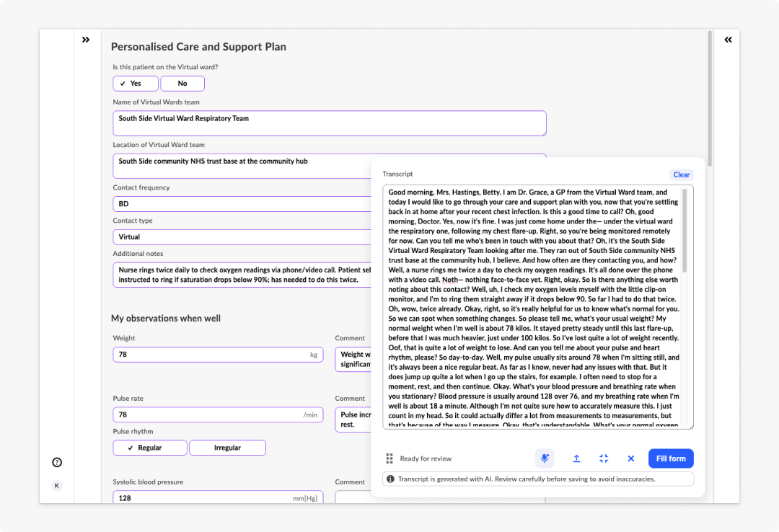Click the Ready for review status text

426,458
